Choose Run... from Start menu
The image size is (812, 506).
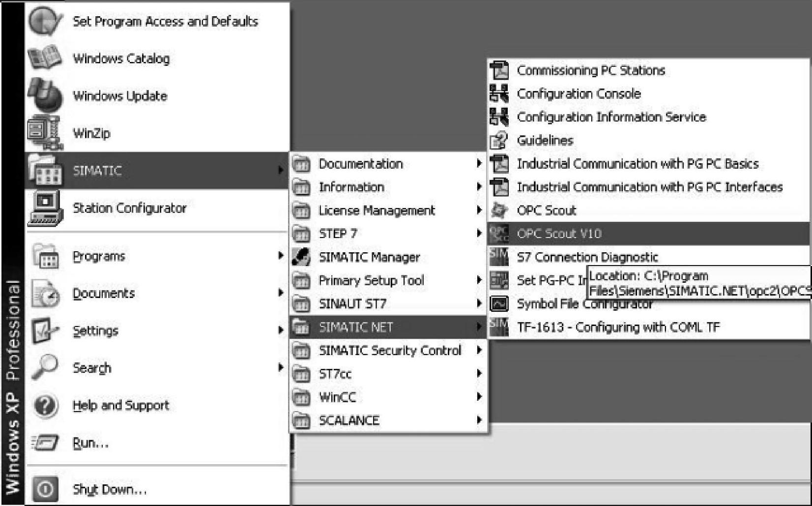tap(157, 443)
